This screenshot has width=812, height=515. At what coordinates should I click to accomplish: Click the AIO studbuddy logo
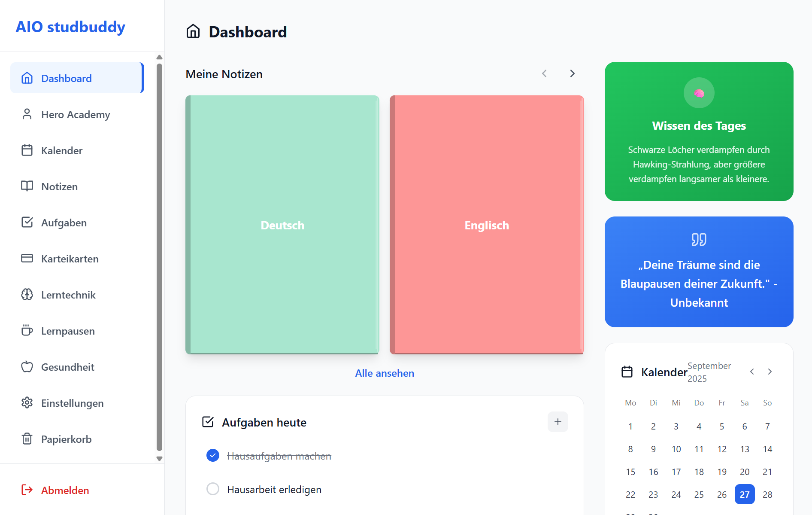pyautogui.click(x=70, y=27)
